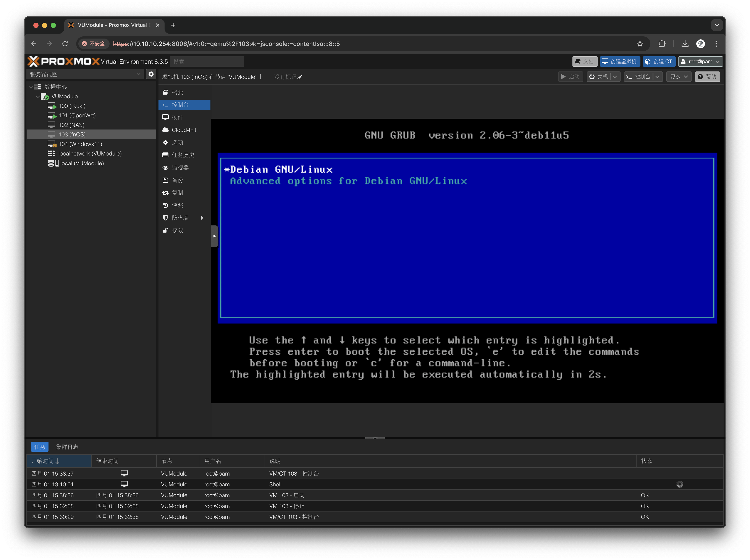Open the Shutdown (关机) dropdown arrow
Screen dimensions: 750x560
(615, 77)
